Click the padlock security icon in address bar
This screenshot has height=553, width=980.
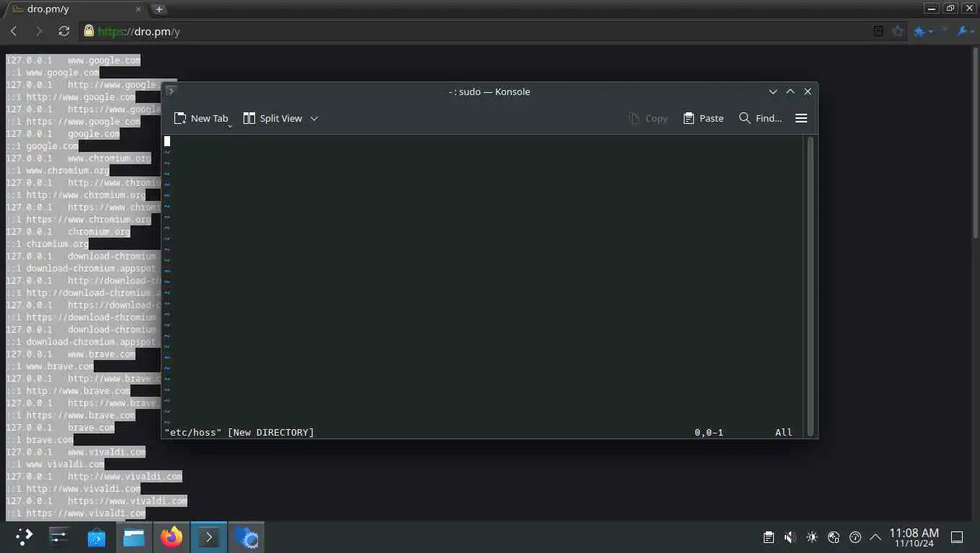tap(89, 31)
